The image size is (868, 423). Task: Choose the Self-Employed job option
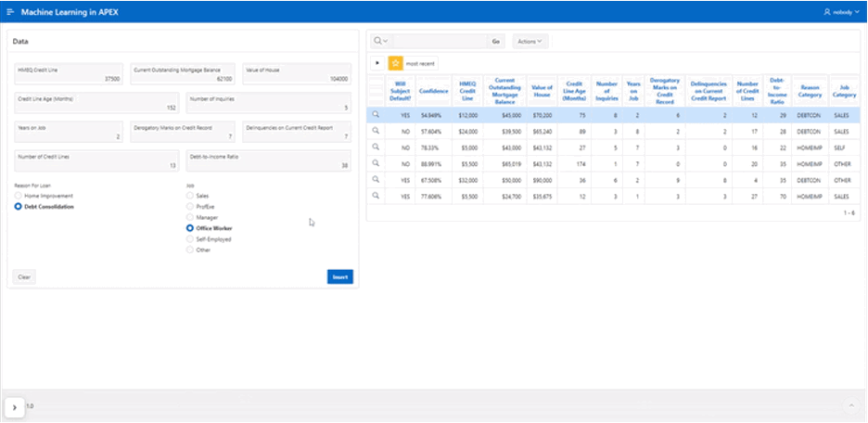190,239
